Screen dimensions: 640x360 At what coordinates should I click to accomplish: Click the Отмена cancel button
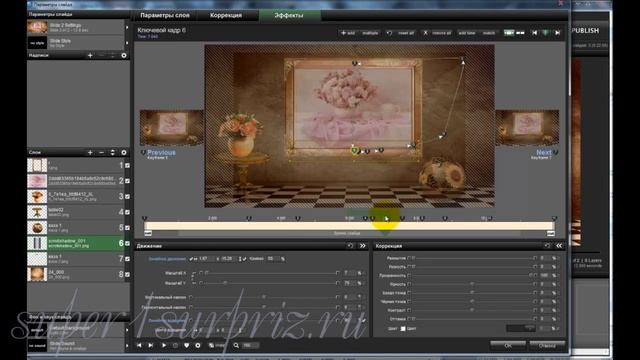click(547, 345)
